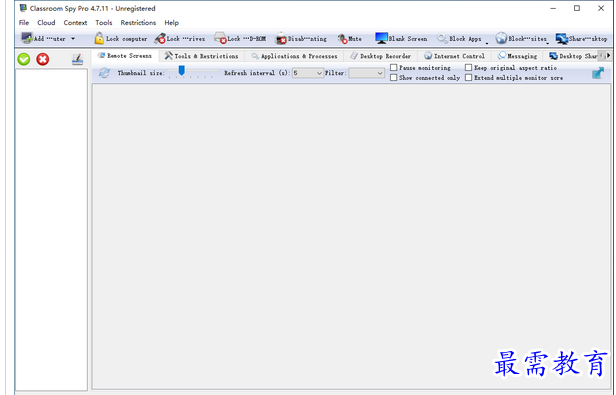Click the Blank Screen monitor icon

(x=381, y=38)
